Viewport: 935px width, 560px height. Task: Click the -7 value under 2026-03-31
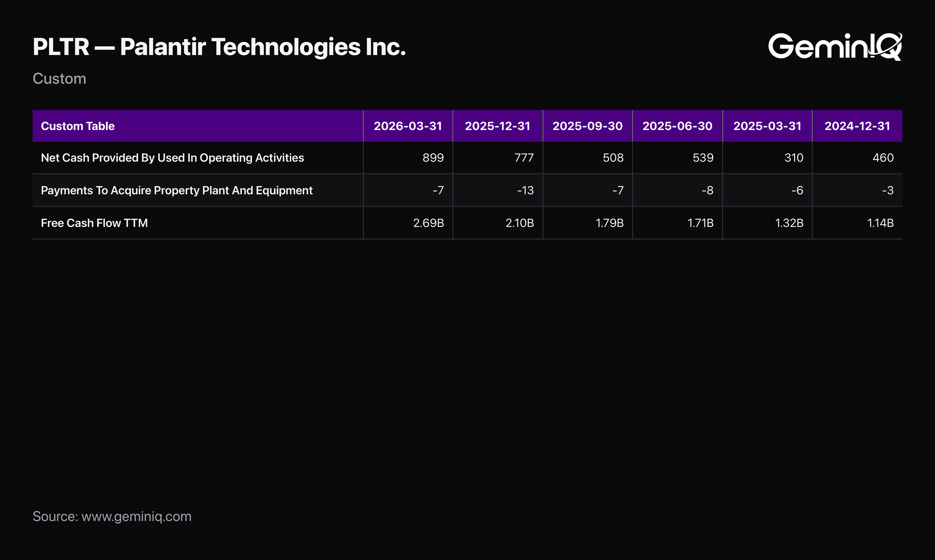[x=438, y=191]
